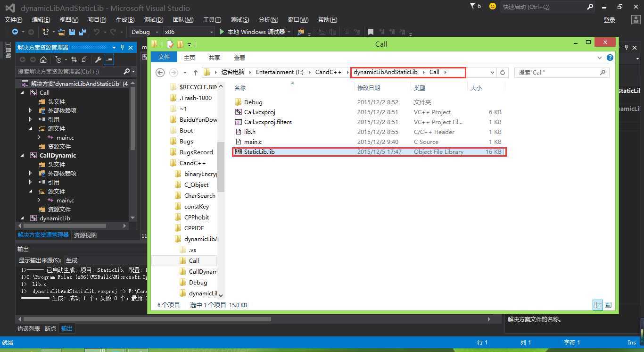Switch explorer to details view
The width and height of the screenshot is (644, 352).
pos(598,305)
